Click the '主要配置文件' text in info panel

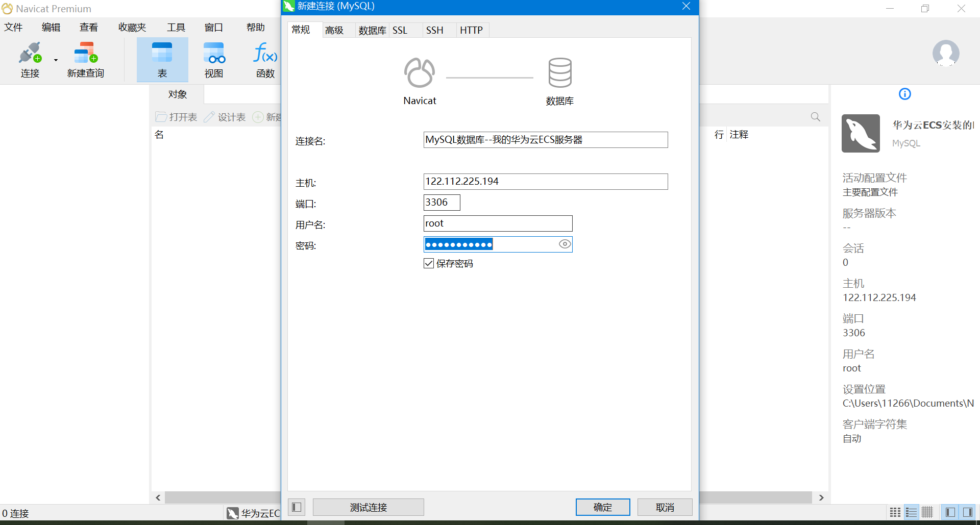tap(870, 192)
